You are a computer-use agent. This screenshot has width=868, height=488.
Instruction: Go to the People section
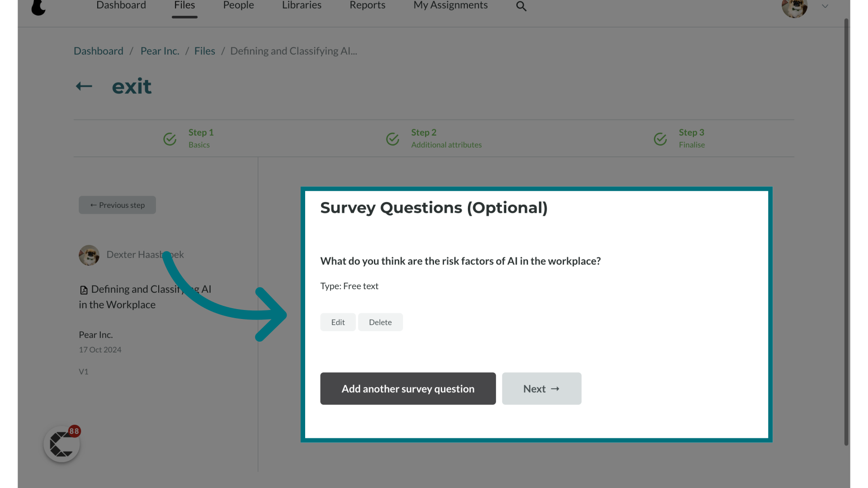point(239,5)
